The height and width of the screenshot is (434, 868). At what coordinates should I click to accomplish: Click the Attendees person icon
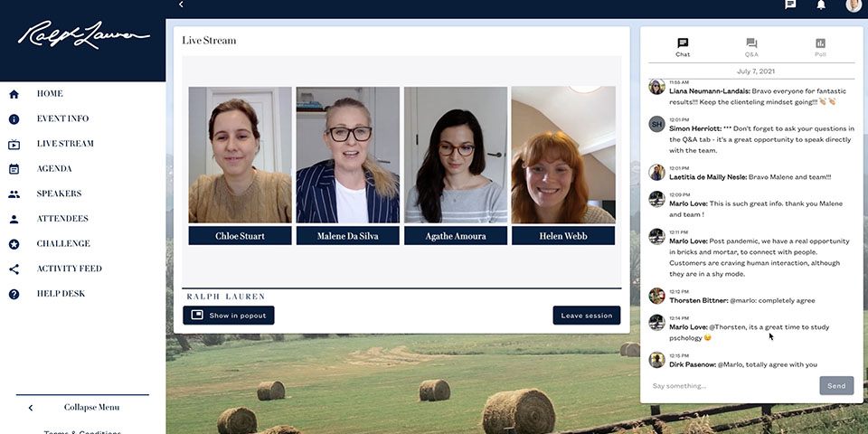click(14, 219)
